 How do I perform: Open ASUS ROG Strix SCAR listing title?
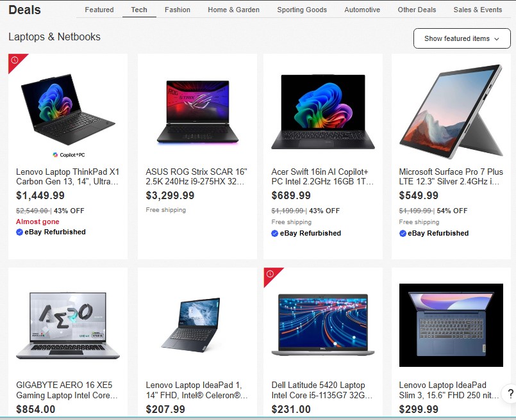[x=196, y=177]
